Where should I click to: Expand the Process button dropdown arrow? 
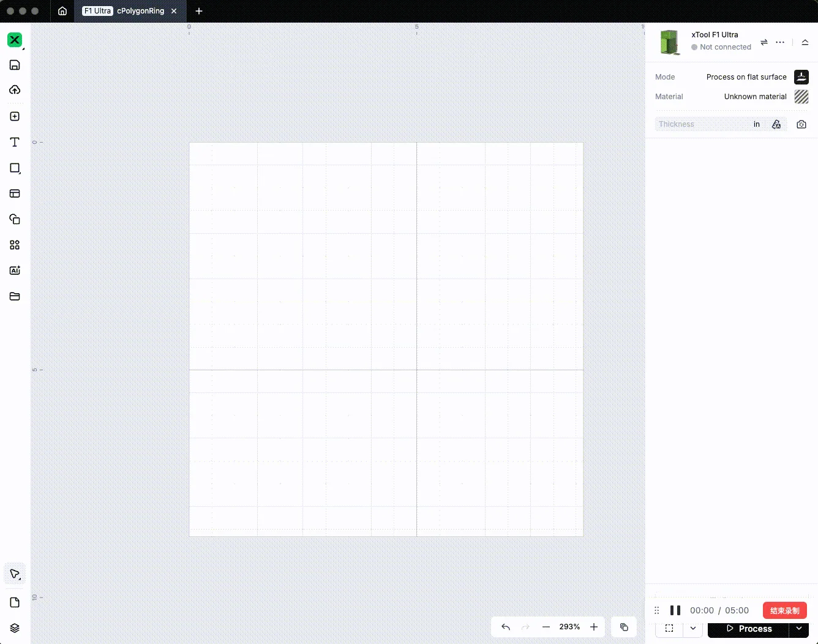[799, 629]
